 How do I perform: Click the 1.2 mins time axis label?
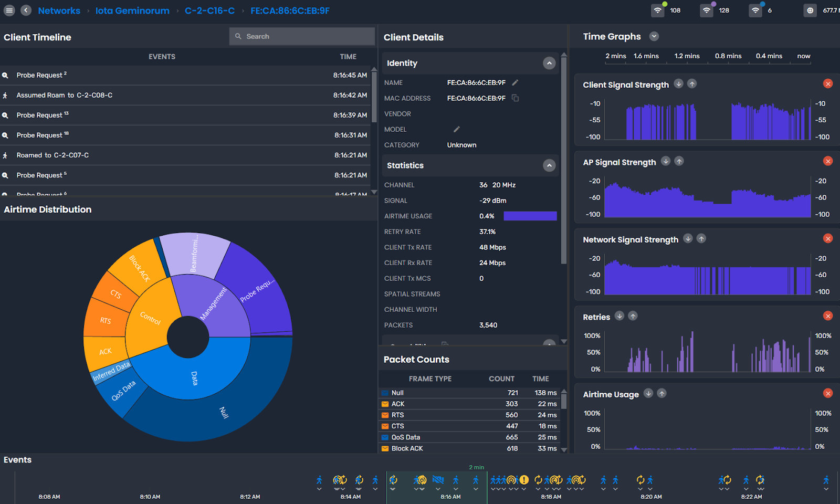687,56
